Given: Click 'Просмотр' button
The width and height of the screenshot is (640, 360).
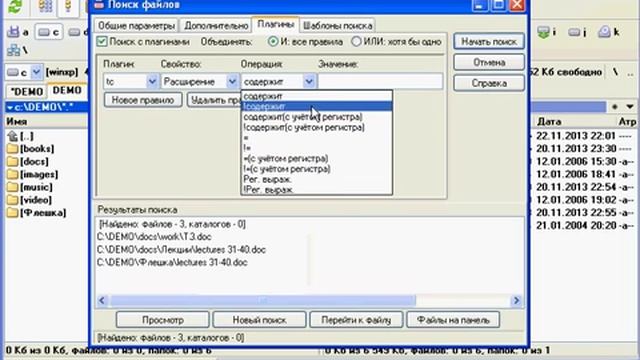Looking at the screenshot, I should coord(162,320).
